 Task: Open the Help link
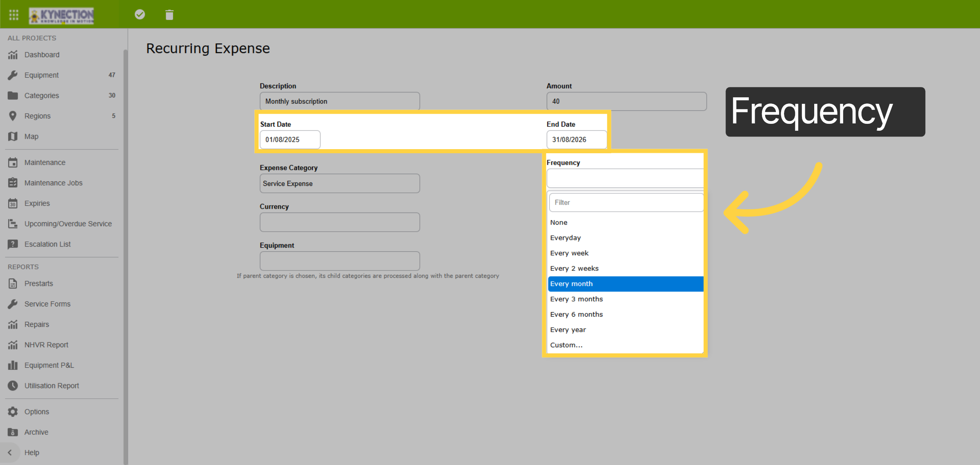coord(32,453)
